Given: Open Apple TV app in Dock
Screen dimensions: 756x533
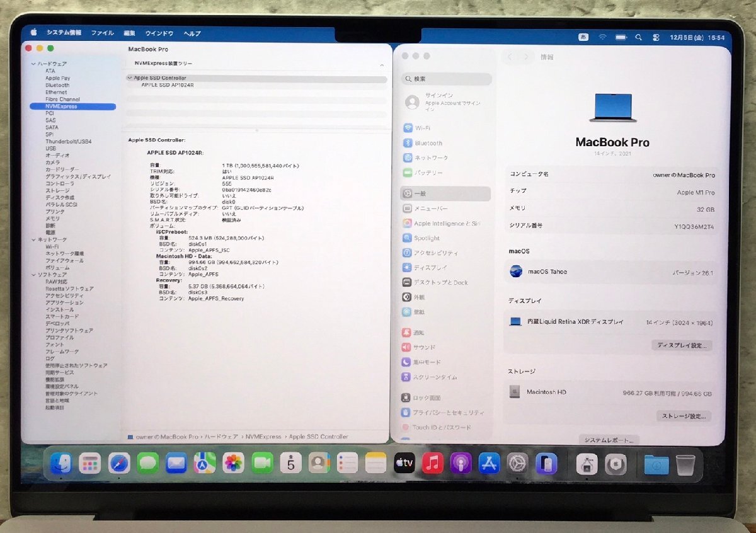Looking at the screenshot, I should point(404,464).
